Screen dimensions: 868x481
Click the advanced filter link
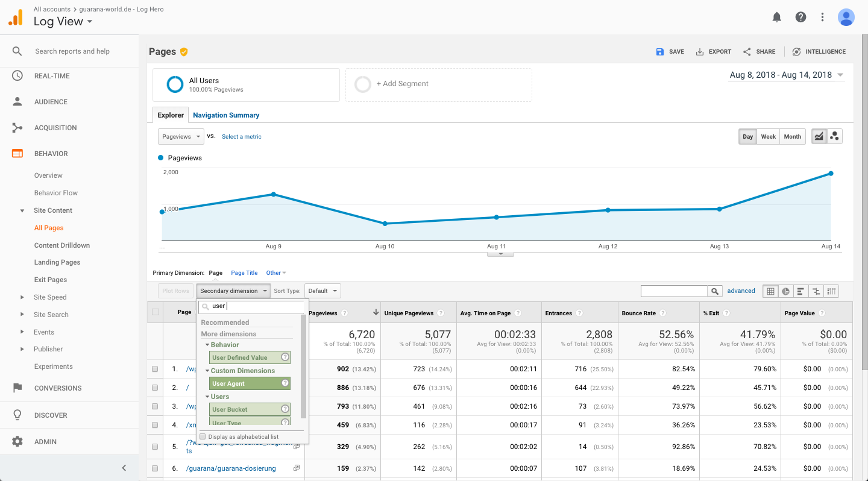[x=741, y=291]
